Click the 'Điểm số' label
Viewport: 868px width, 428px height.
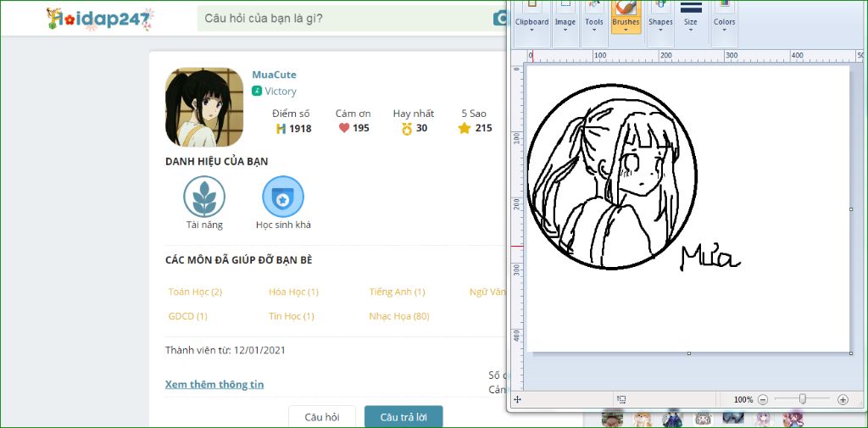(x=291, y=114)
